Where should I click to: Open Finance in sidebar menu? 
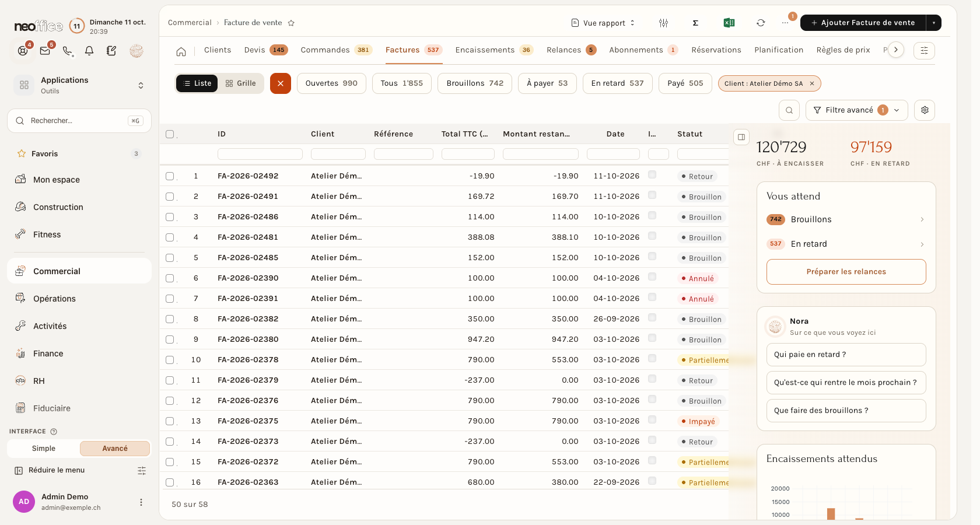click(79, 353)
